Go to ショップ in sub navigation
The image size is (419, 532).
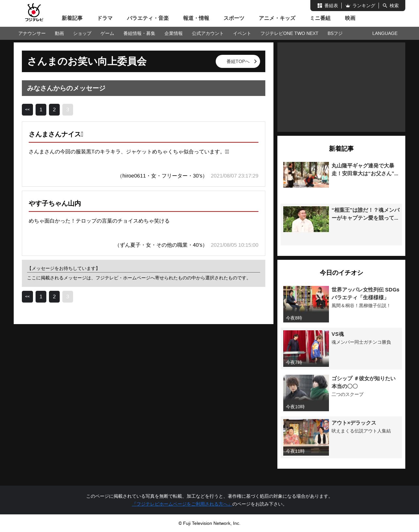(x=82, y=33)
